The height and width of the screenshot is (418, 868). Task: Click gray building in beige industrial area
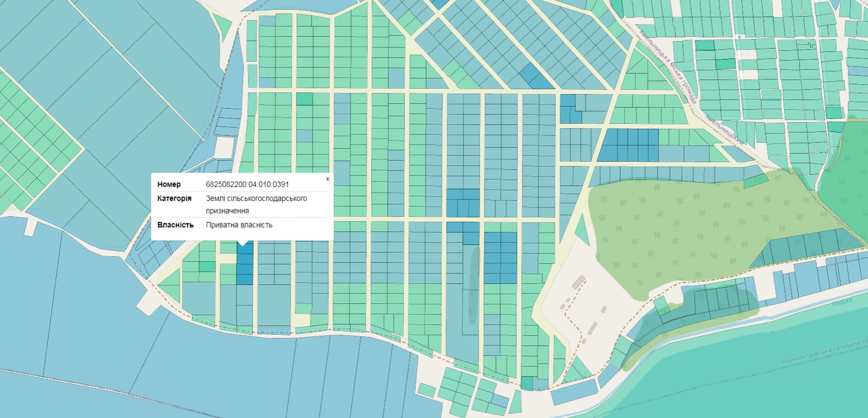coord(578,281)
